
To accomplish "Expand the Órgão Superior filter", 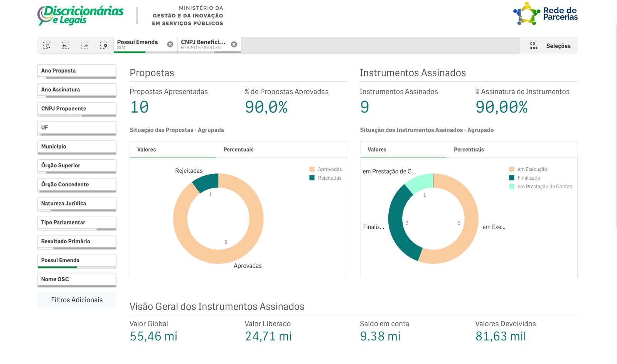I will click(77, 165).
